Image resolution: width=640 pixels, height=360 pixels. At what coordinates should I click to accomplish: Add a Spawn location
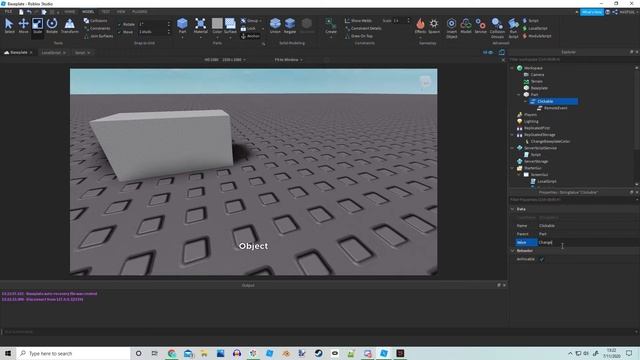pos(434,26)
